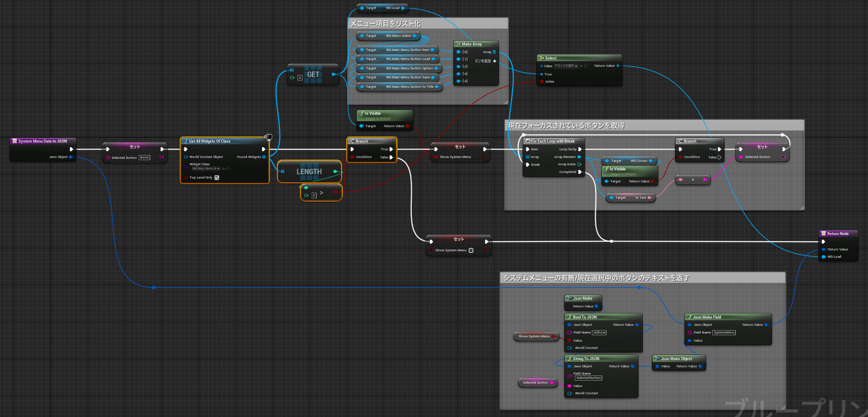This screenshot has height=417, width=868.
Task: Click use-selected-asset arrow beside Widget Class
Action: pyautogui.click(x=223, y=169)
